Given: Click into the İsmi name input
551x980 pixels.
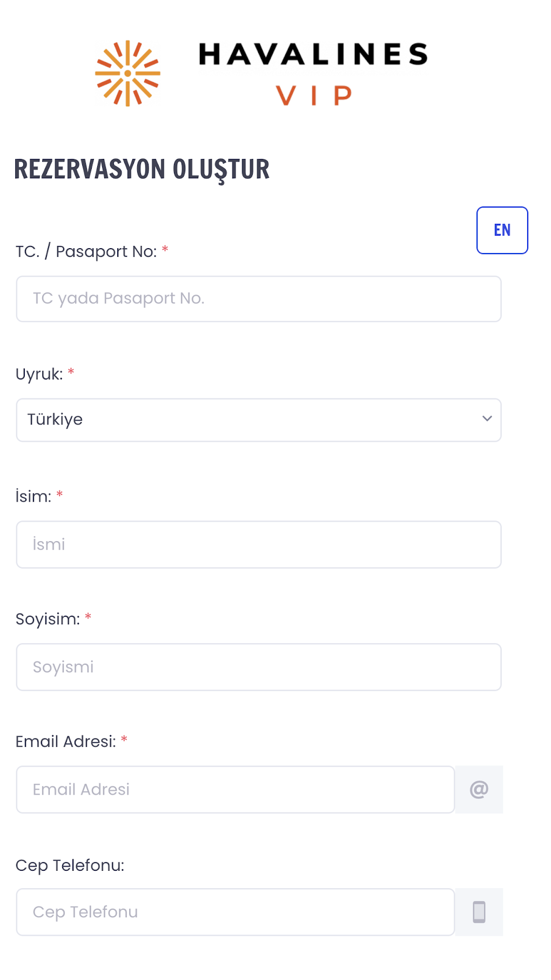Looking at the screenshot, I should pos(258,544).
